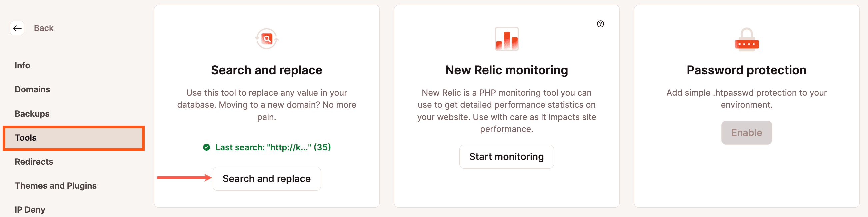868x217 pixels.
Task: Click the New Relic help question-mark icon
Action: [600, 24]
